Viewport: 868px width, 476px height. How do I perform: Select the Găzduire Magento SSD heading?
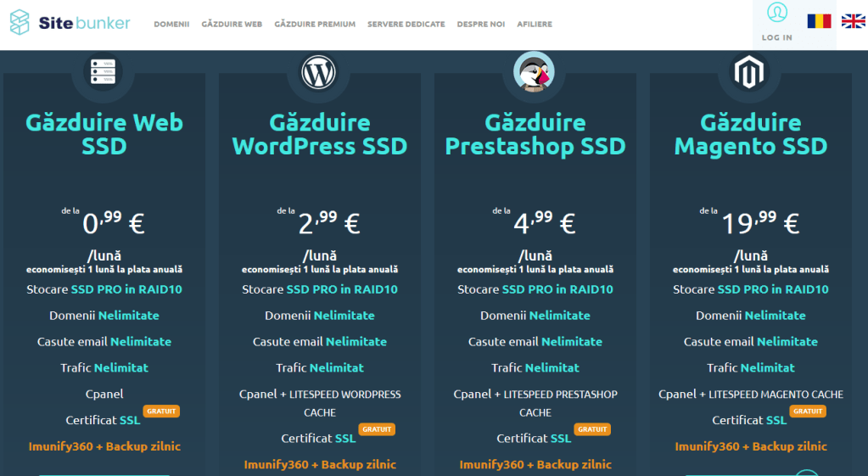coord(751,134)
